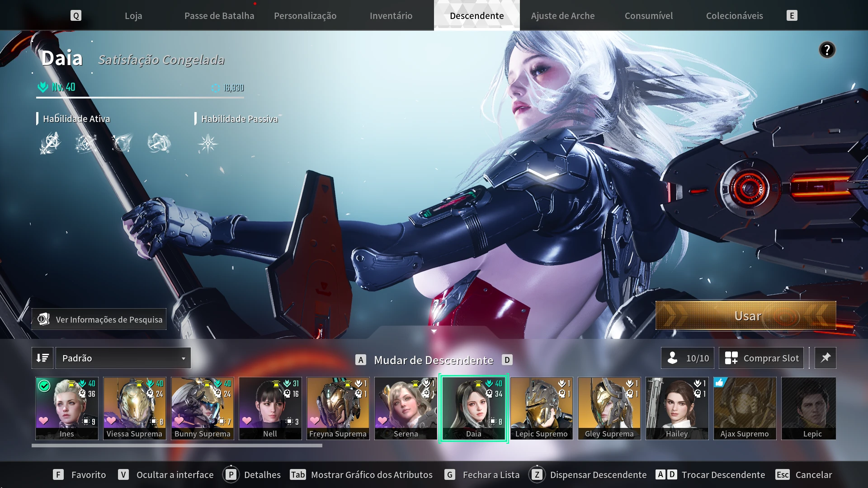Select the Gley Suprema descendant card
Screen dimensions: 868x488
coord(609,408)
